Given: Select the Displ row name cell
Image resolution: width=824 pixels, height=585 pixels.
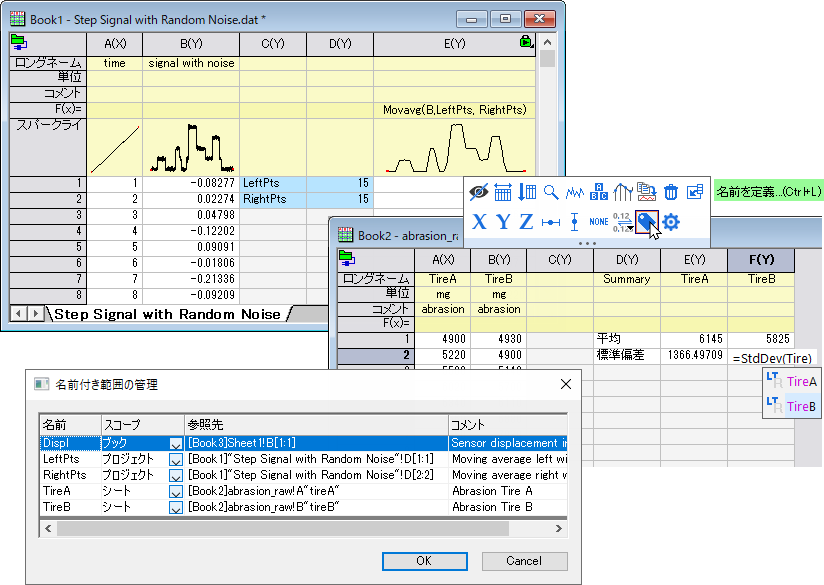Looking at the screenshot, I should click(x=70, y=443).
